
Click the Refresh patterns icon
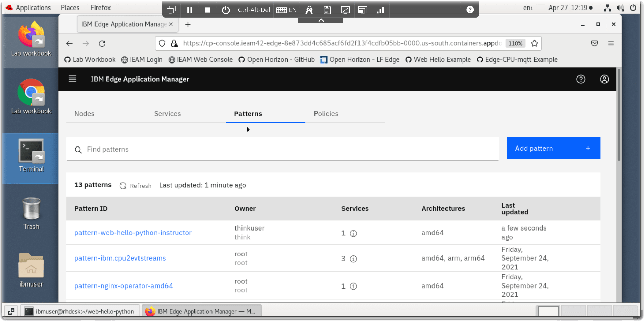(123, 185)
